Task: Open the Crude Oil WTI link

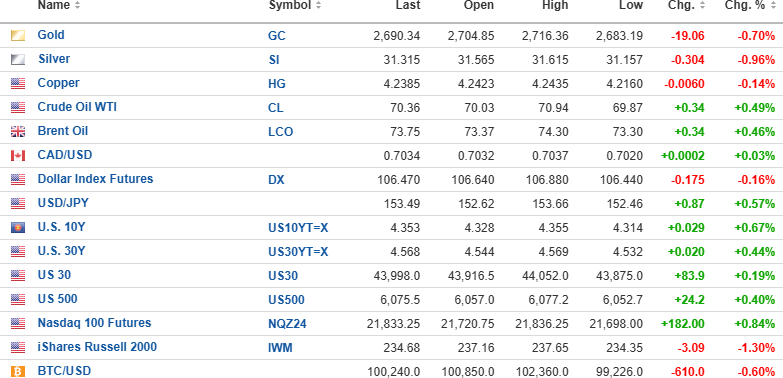Action: click(x=77, y=107)
